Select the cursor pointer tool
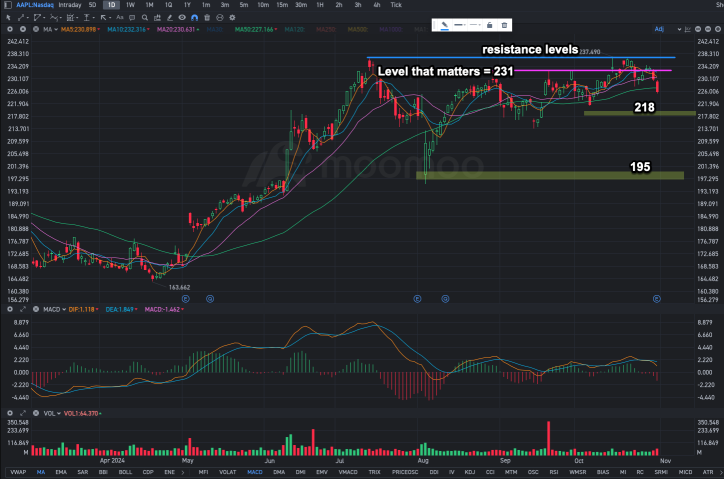Screen dimensions: 724x479 [8, 18]
